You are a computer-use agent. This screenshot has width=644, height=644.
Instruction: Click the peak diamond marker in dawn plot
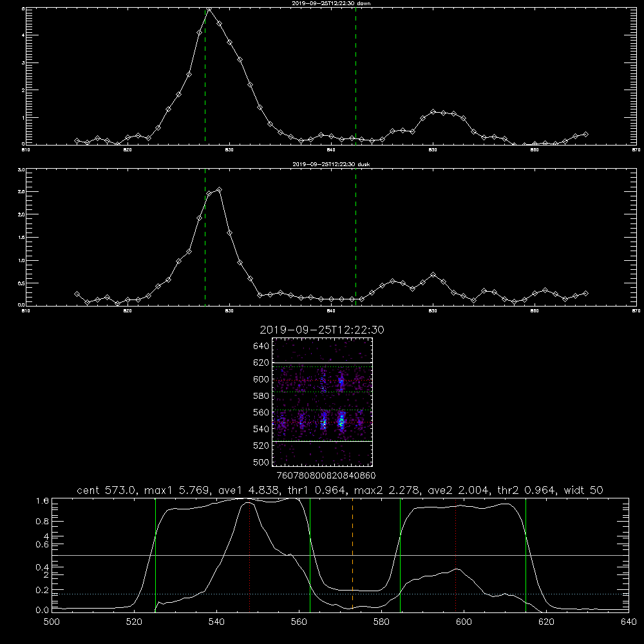tap(209, 9)
